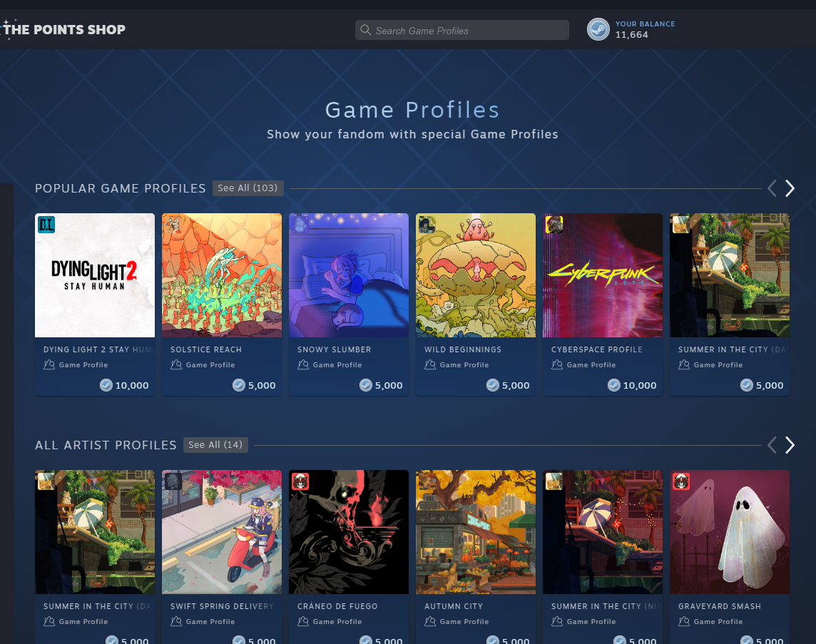Viewport: 816px width, 644px height.
Task: Click Game Profile icon under Popular Summer in the City
Action: tap(684, 364)
